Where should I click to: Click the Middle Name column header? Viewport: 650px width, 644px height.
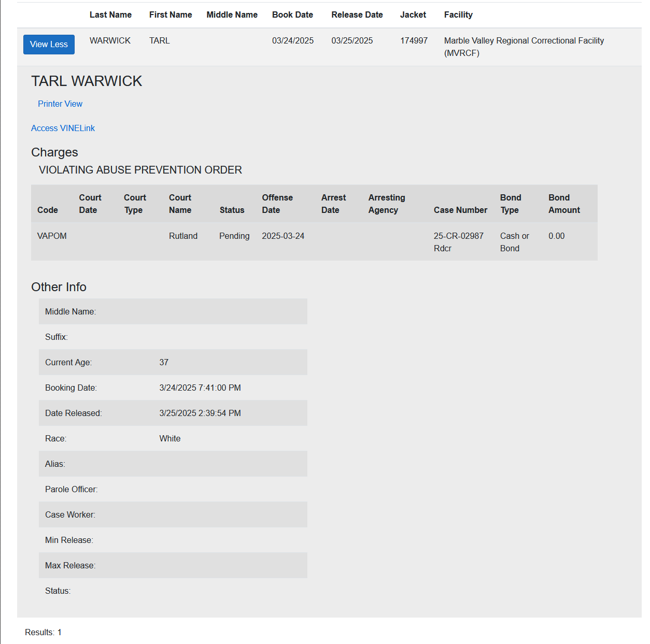232,15
